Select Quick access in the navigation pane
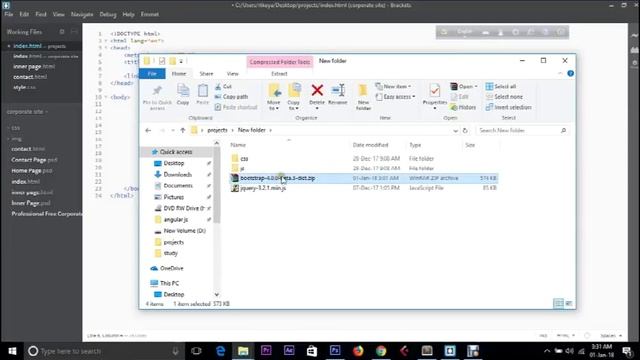This screenshot has width=640, height=360. tap(176, 152)
